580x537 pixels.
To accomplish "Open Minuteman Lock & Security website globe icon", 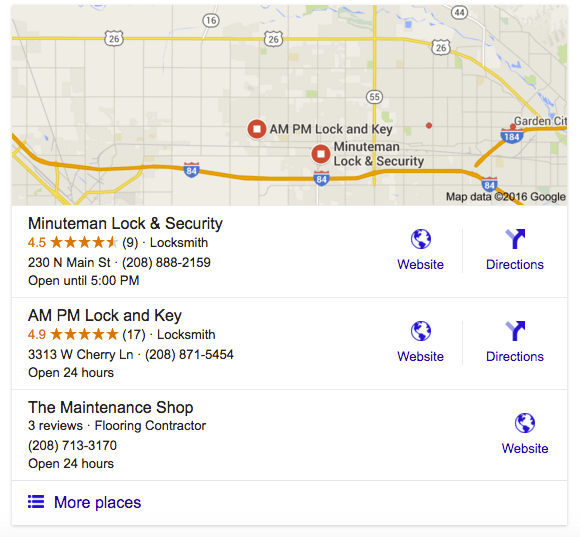I will (x=421, y=239).
